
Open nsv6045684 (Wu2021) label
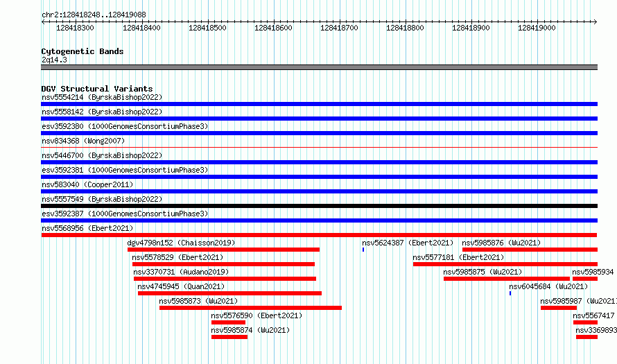point(548,286)
